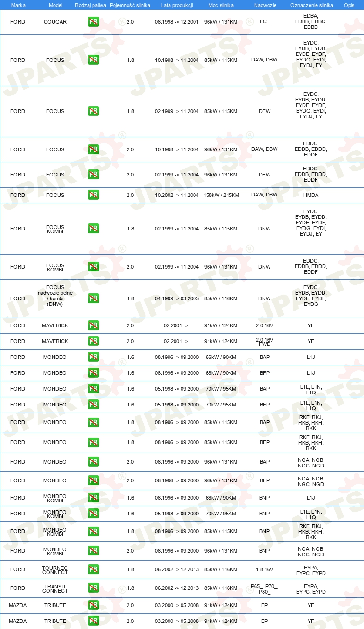Image resolution: width=364 pixels, height=629 pixels.
Task: Click fuel icon for MONDEO 2.0 BAP row
Action: tap(94, 462)
